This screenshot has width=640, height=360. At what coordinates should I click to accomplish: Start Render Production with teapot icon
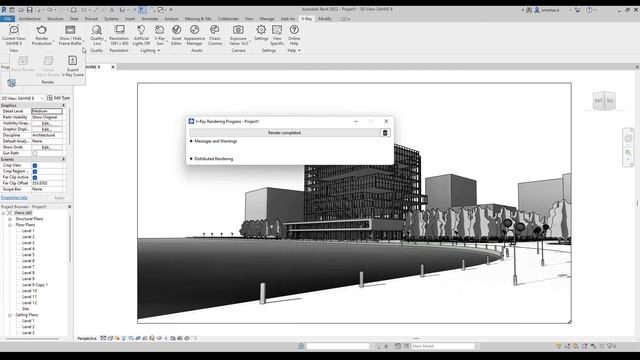point(42,30)
